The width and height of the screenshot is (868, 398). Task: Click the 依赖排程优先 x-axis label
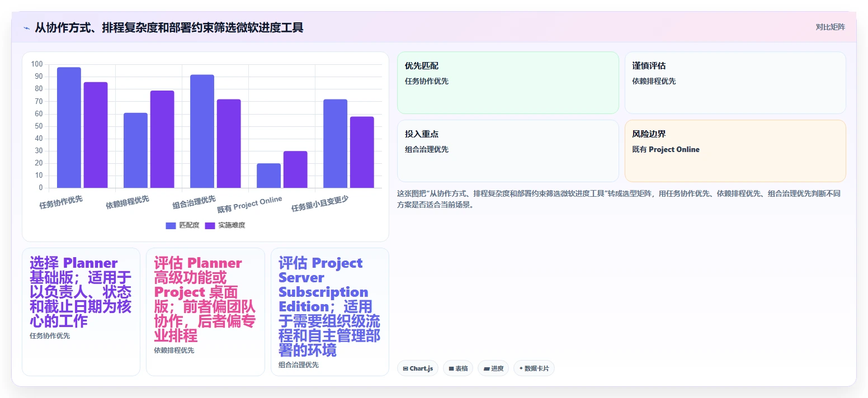128,202
